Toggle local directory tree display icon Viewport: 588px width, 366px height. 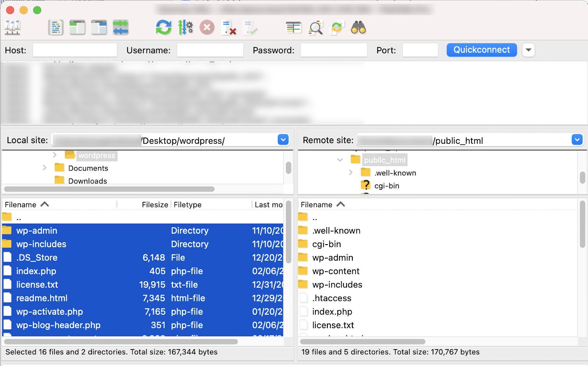point(78,28)
